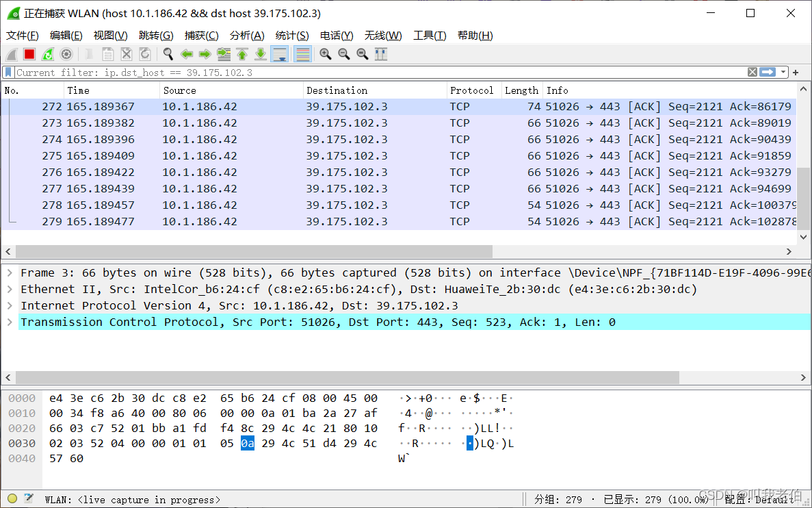Click the Start capture shark fin icon

[12, 54]
